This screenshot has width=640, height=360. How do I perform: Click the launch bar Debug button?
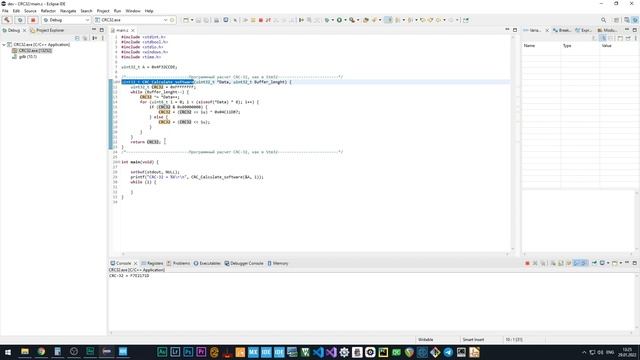click(20, 20)
